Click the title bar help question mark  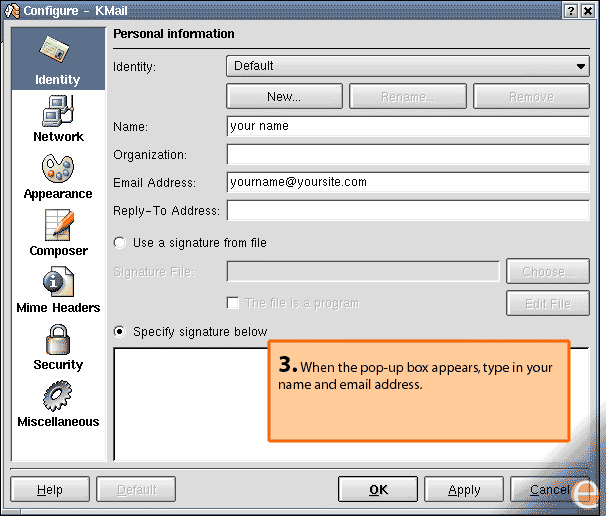(571, 10)
